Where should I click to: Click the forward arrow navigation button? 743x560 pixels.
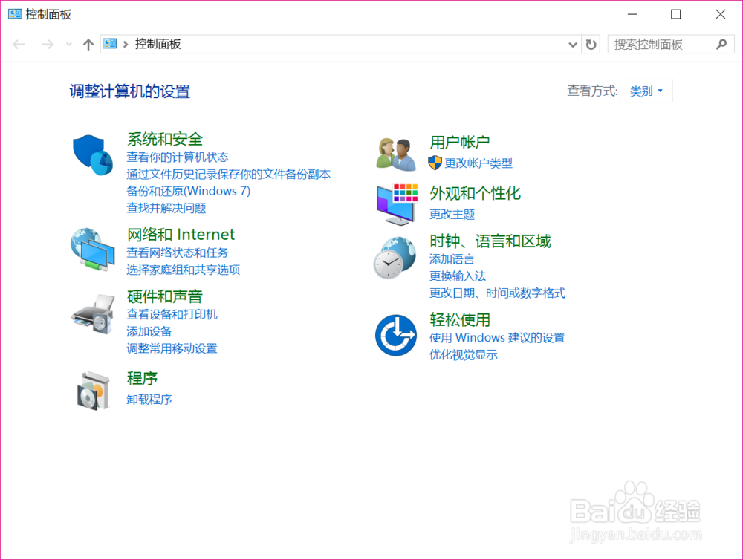coord(47,45)
